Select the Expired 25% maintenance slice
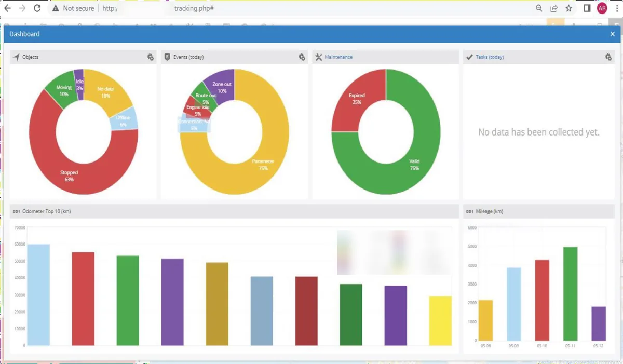The image size is (623, 364). click(357, 99)
